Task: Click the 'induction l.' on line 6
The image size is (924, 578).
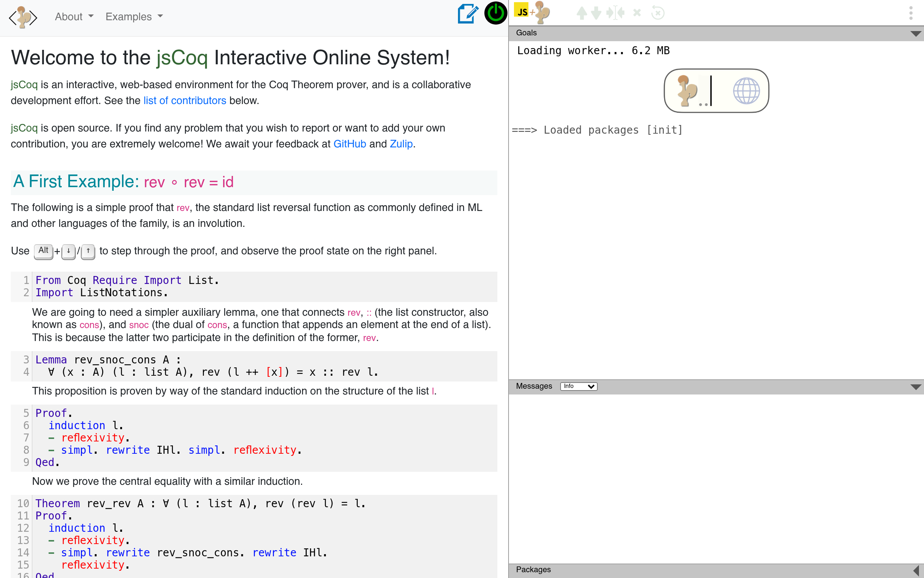Action: (86, 426)
